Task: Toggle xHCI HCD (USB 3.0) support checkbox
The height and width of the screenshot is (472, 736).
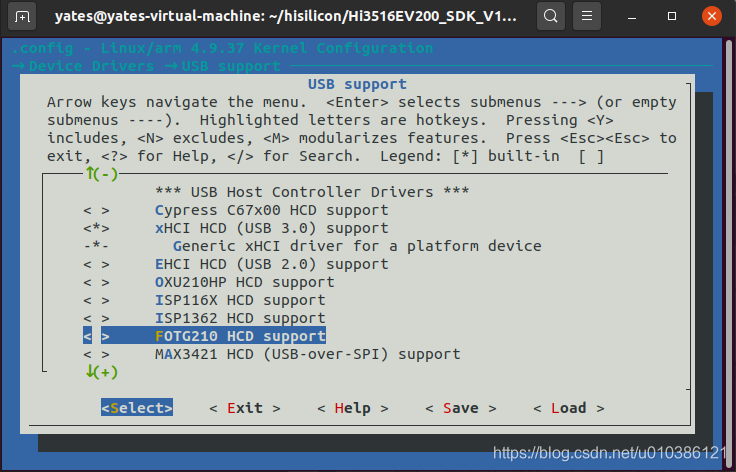Action: tap(96, 228)
